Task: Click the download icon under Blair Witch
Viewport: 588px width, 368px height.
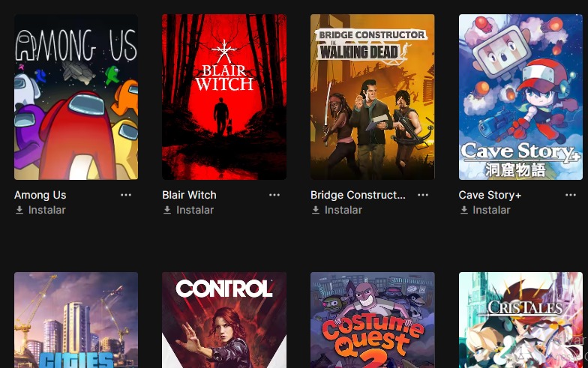Action: [x=167, y=210]
